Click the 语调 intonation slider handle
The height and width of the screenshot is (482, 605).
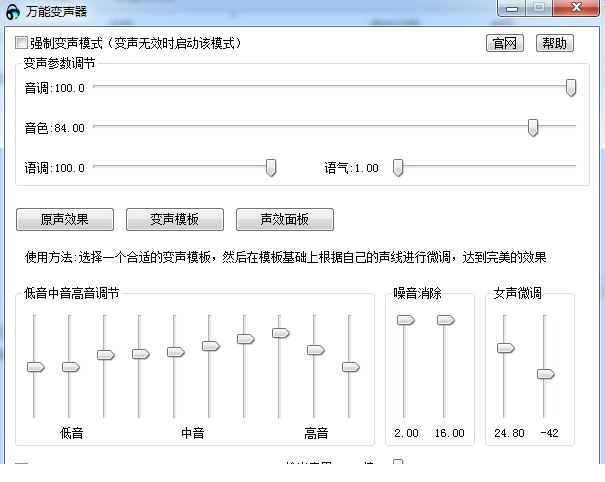click(271, 168)
